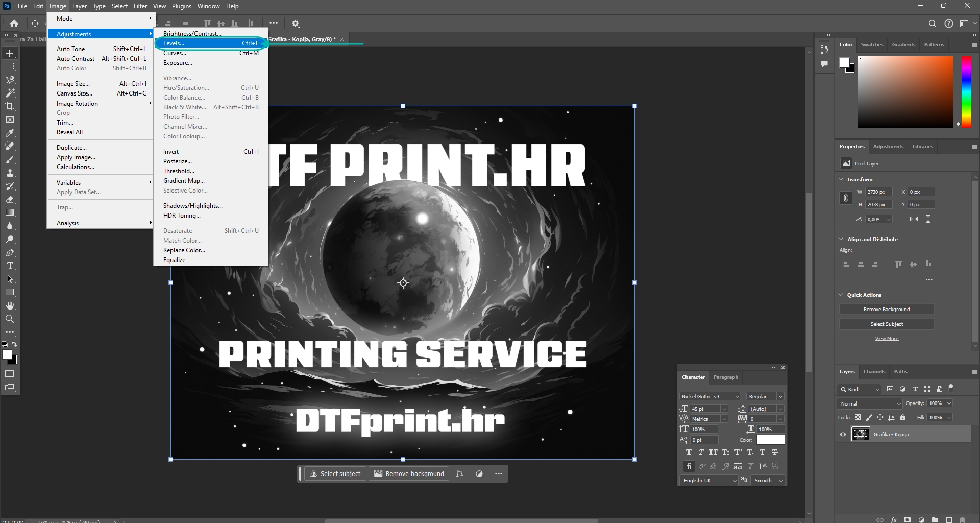This screenshot has width=980, height=523.
Task: Click Select Subject in Quick Actions
Action: click(887, 324)
